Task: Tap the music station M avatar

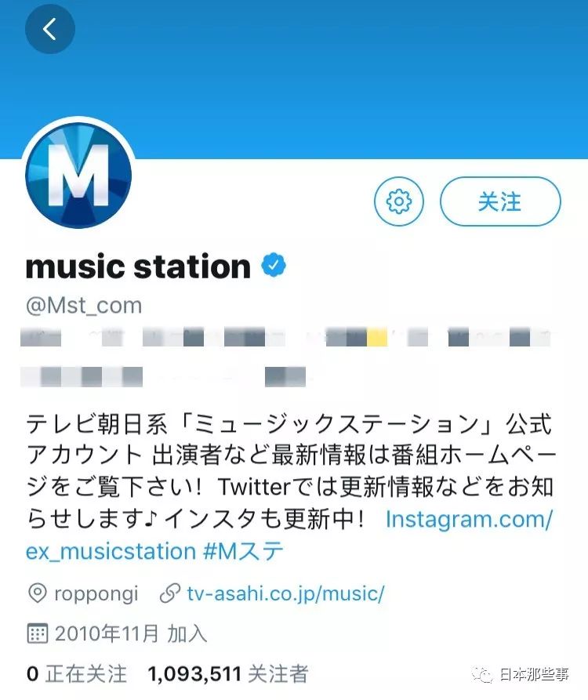Action: pos(78,176)
